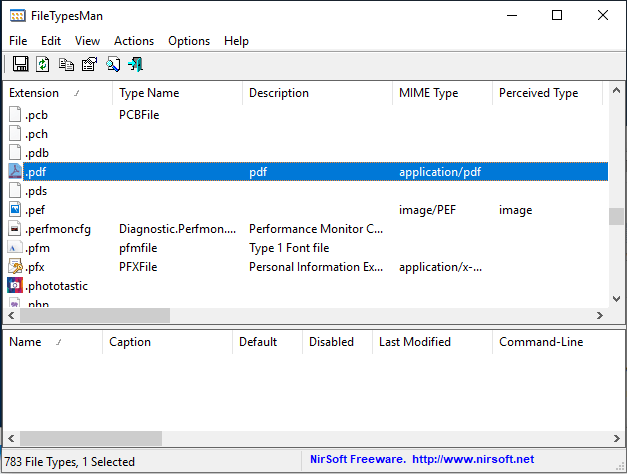Click the .perfmoncfg icon
Viewport: 627px width, 474px height.
[x=15, y=229]
